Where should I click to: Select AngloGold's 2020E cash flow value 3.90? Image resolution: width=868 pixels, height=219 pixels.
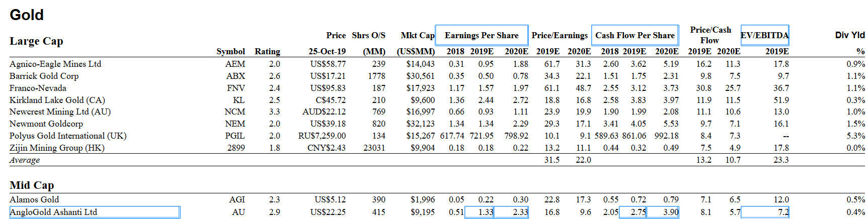tap(663, 212)
